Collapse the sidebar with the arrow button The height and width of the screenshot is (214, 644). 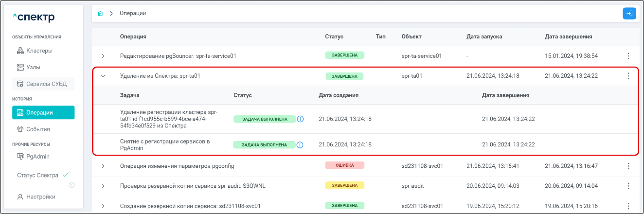pyautogui.click(x=72, y=185)
